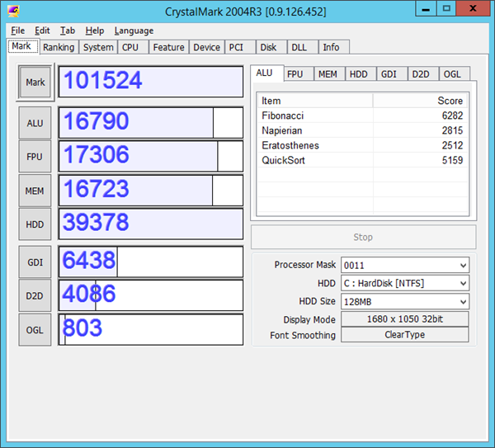Select the Fibonacci row
Image resolution: width=495 pixels, height=448 pixels.
[x=362, y=116]
